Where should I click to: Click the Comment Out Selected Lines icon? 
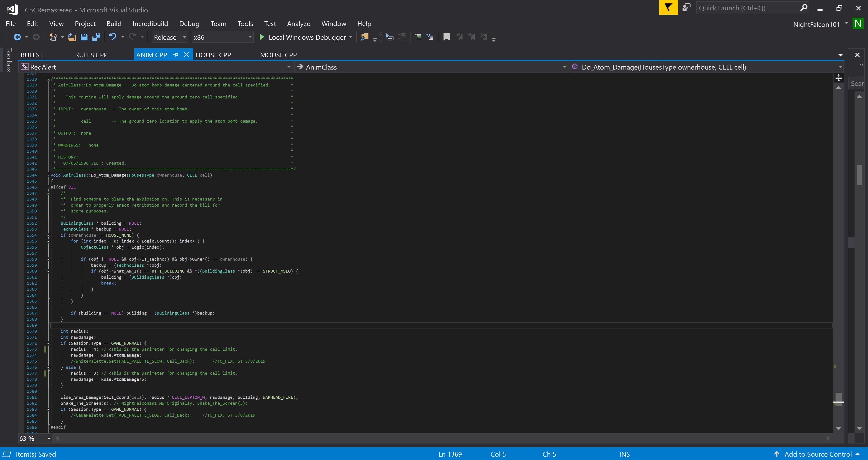418,37
